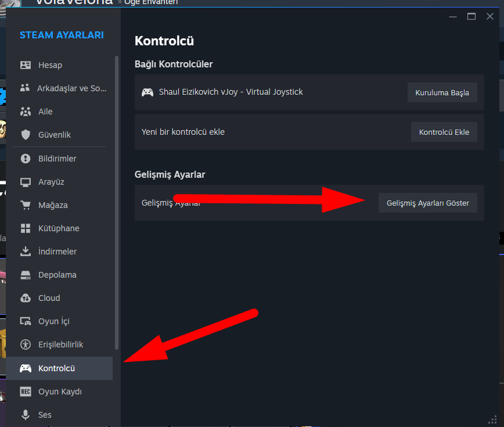Image resolution: width=504 pixels, height=427 pixels.
Task: Click the Erişilebilirlik accessibility icon
Action: point(26,345)
